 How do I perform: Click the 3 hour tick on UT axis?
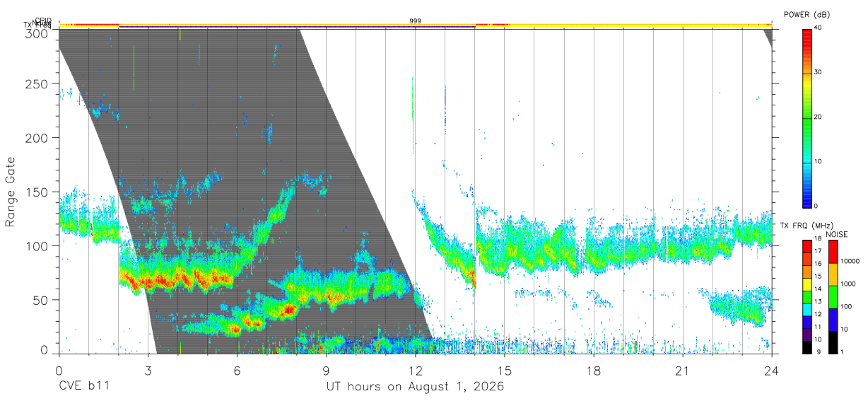pyautogui.click(x=148, y=371)
